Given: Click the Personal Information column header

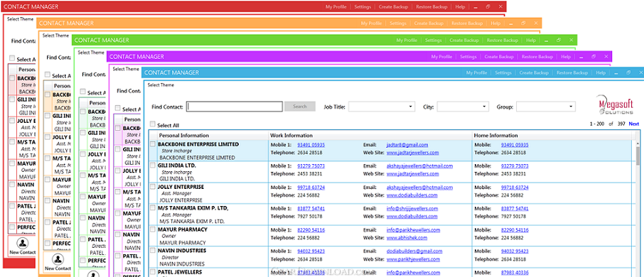Looking at the screenshot, I should [184, 136].
